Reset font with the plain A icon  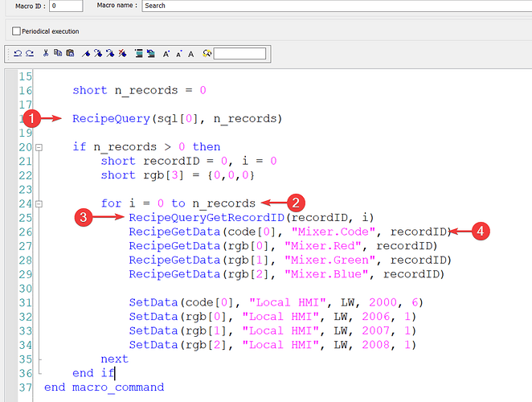click(190, 54)
